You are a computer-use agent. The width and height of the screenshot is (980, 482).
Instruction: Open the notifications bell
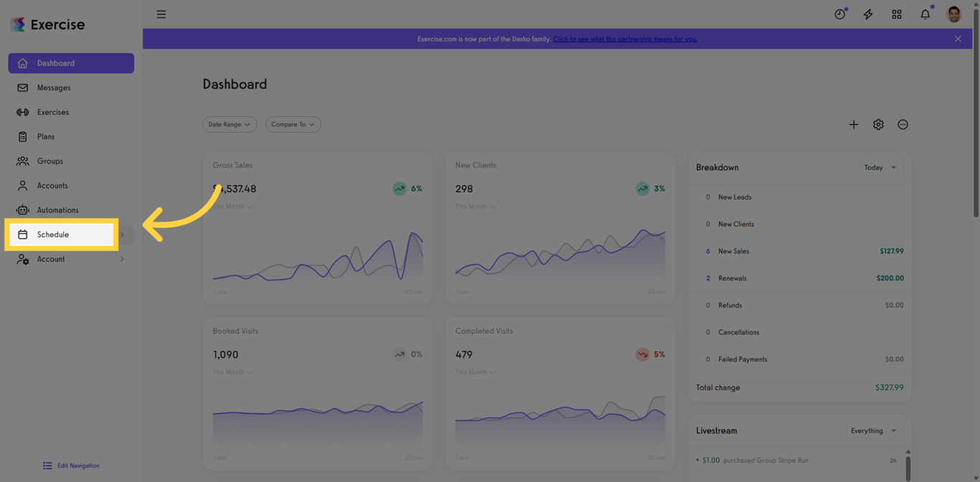point(925,14)
